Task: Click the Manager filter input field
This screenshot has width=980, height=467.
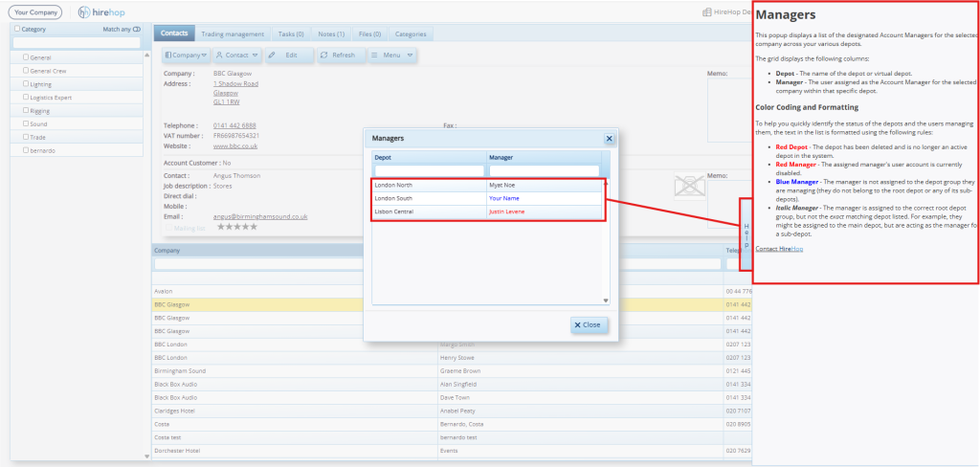Action: (x=544, y=170)
